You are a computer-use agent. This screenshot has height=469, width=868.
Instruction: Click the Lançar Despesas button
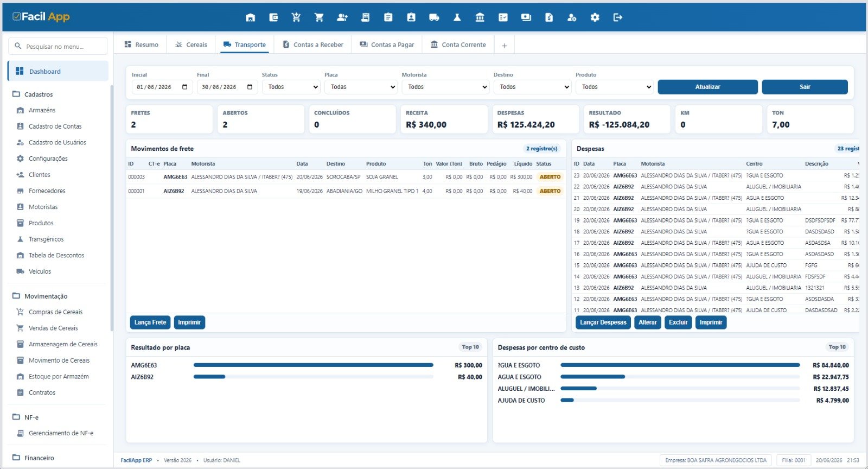click(603, 322)
